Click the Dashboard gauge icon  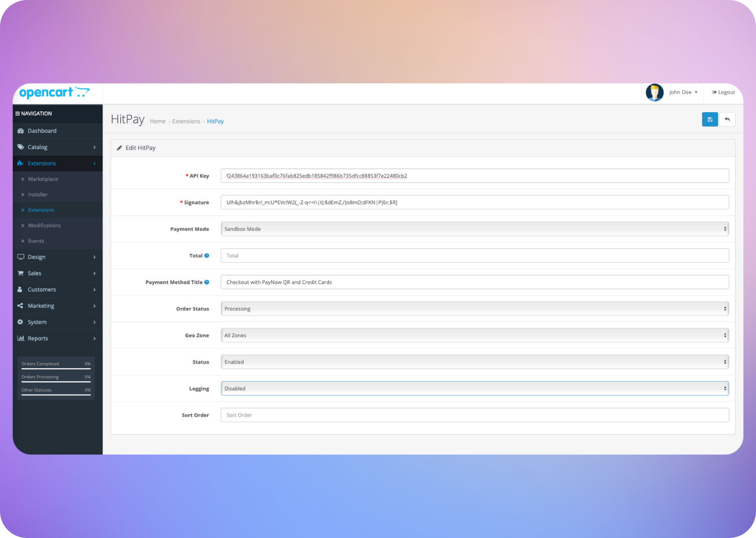[20, 131]
